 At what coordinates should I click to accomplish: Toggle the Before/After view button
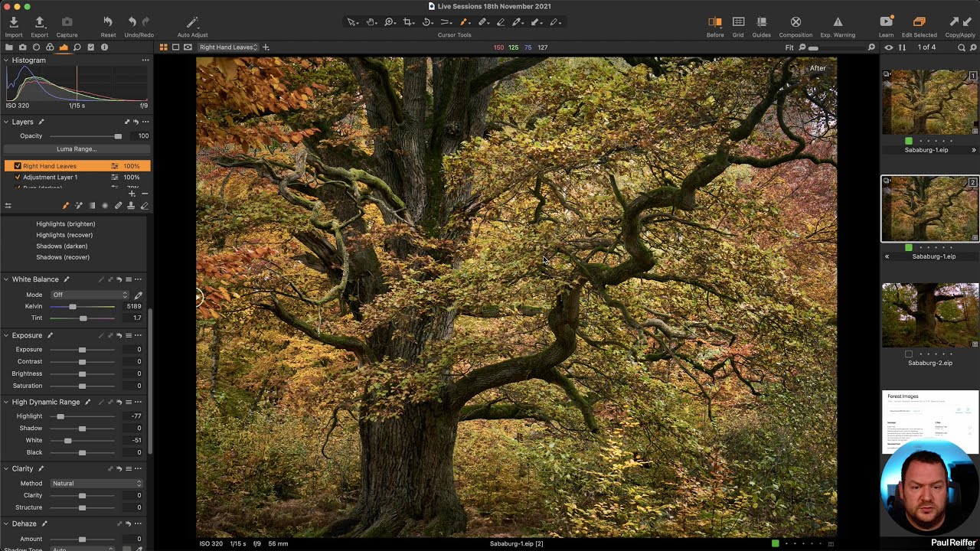[715, 22]
